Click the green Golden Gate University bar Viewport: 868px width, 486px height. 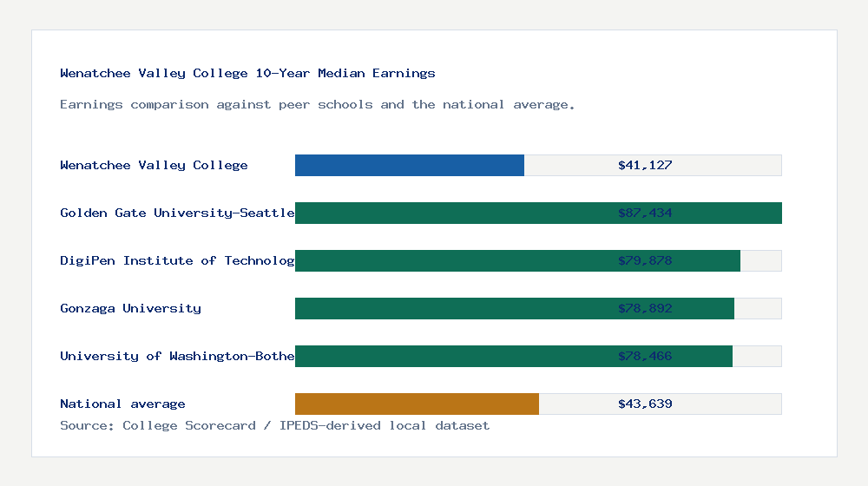538,213
